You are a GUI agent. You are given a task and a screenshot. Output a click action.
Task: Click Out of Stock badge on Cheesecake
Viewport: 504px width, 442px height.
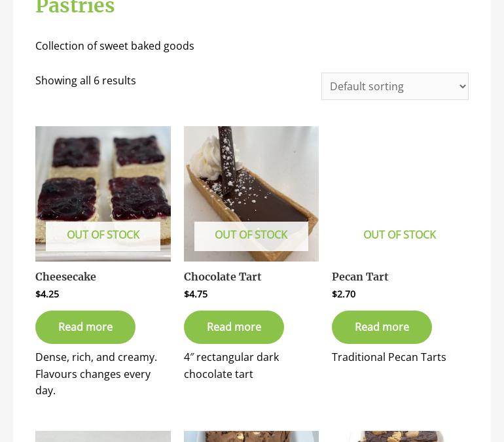coord(103,235)
